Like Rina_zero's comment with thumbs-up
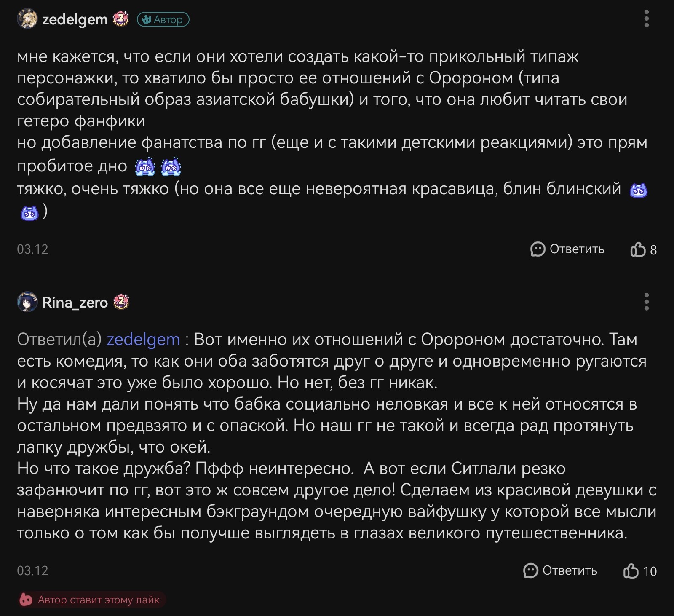 point(631,571)
